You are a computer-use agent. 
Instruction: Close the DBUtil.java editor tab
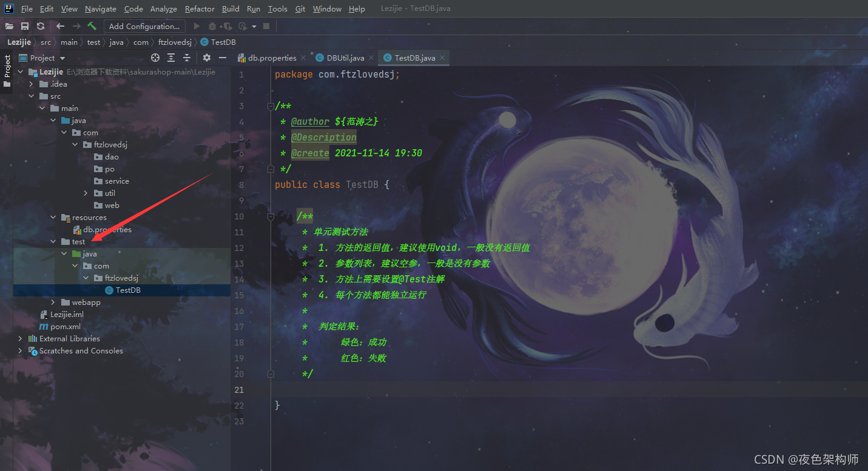(372, 58)
